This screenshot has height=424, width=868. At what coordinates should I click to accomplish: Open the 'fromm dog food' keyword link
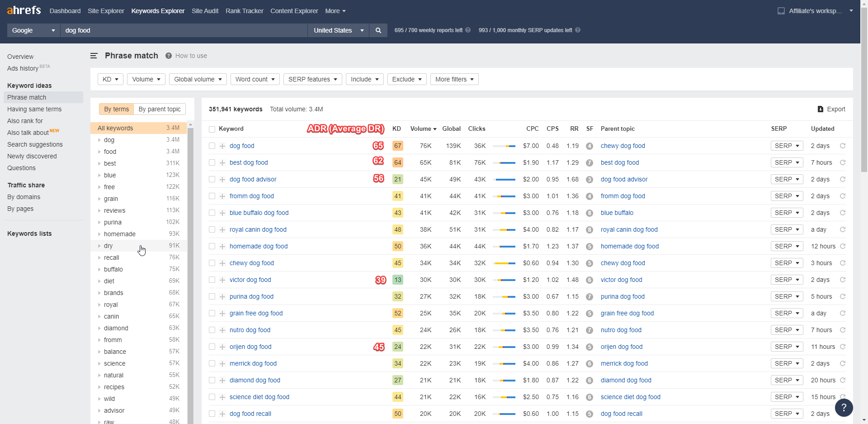pyautogui.click(x=252, y=196)
